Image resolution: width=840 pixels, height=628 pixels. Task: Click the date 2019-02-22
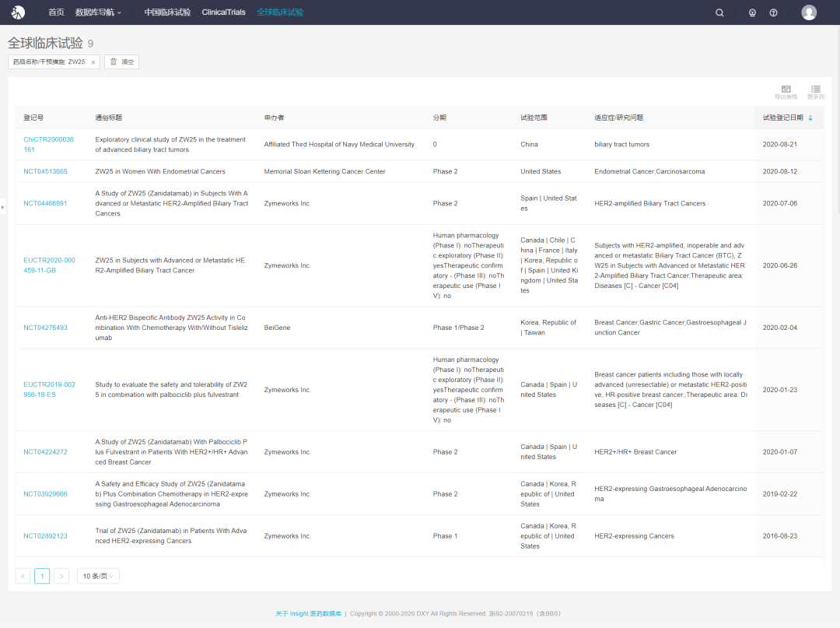pyautogui.click(x=780, y=494)
